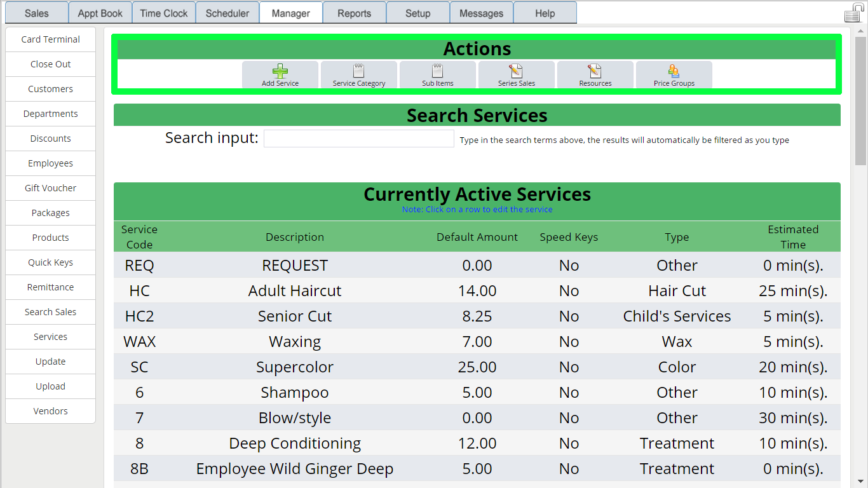Click Upload in the sidebar

(x=50, y=386)
